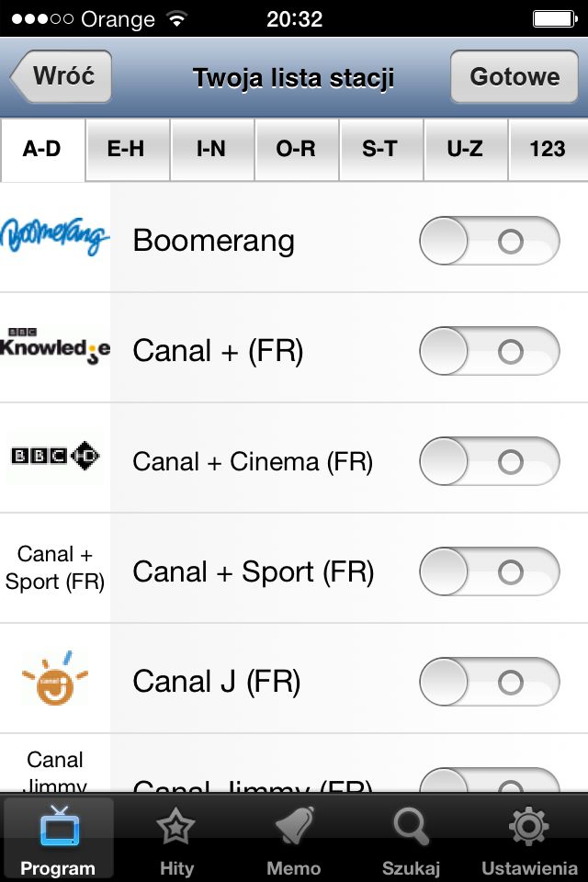The image size is (588, 882).
Task: Toggle the Boomerang station switch
Action: (490, 241)
